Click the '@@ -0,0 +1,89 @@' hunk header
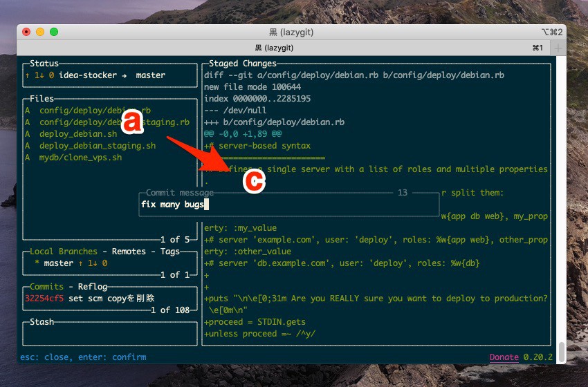588x387 pixels. click(243, 134)
